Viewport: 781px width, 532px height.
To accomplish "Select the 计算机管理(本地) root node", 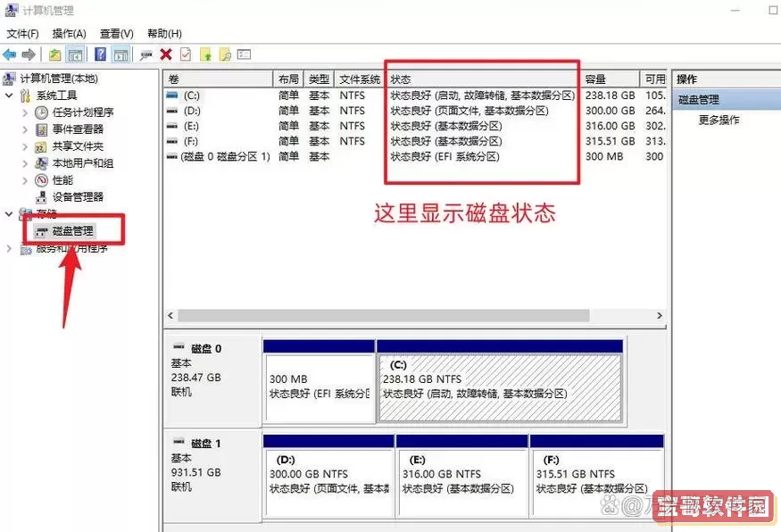I will tap(59, 79).
